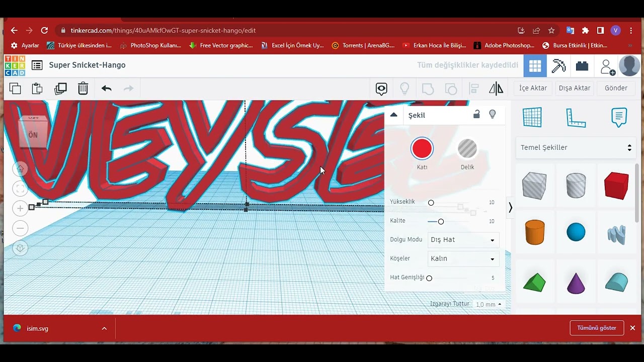Screen dimensions: 644x362
Task: Undo the last action
Action: (106, 88)
